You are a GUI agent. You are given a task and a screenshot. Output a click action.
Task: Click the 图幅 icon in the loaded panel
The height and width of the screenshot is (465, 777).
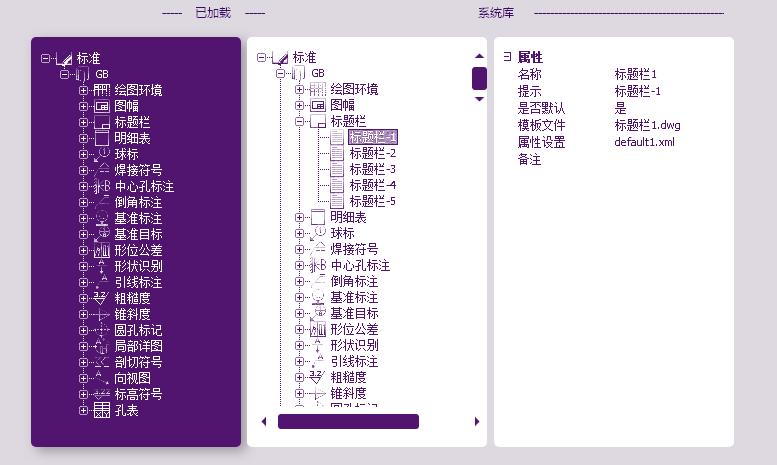coord(102,106)
